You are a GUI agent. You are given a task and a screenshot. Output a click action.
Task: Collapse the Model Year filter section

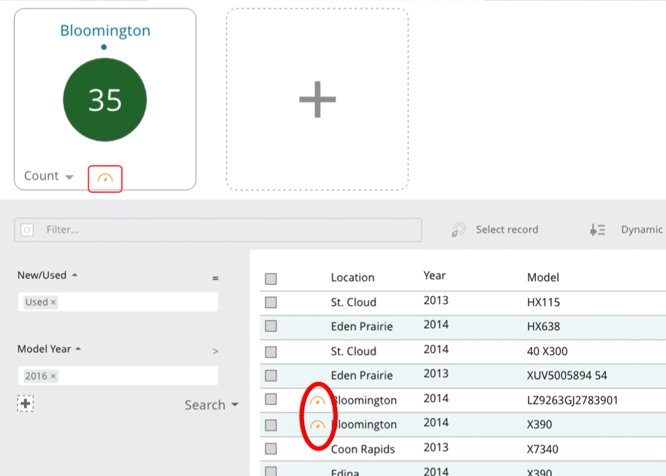pyautogui.click(x=78, y=349)
